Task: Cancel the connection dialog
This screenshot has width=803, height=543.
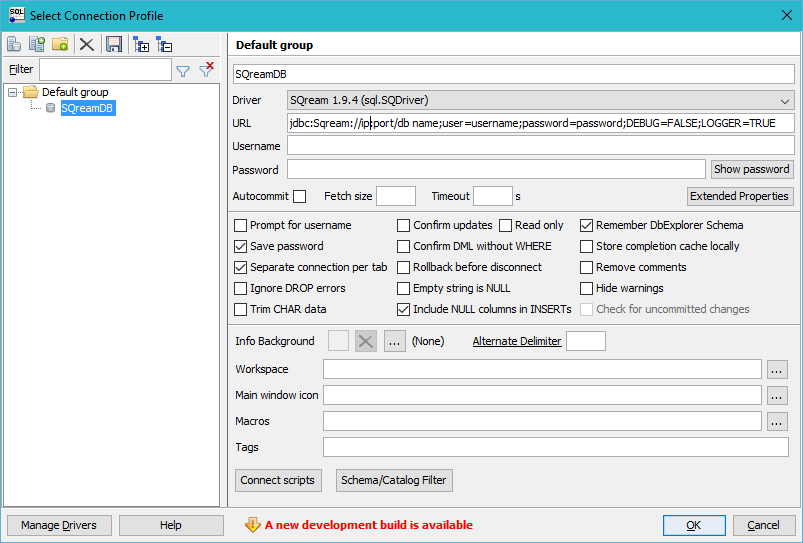Action: pos(763,525)
